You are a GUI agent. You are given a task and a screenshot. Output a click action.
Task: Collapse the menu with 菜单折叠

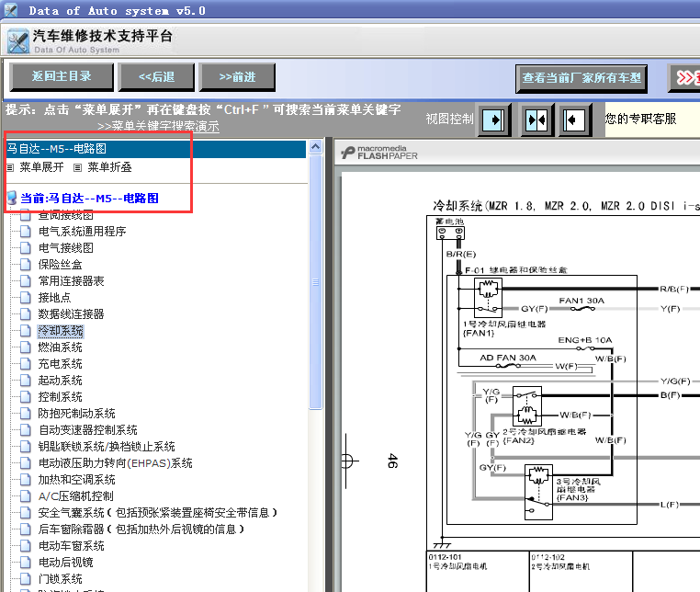click(109, 167)
